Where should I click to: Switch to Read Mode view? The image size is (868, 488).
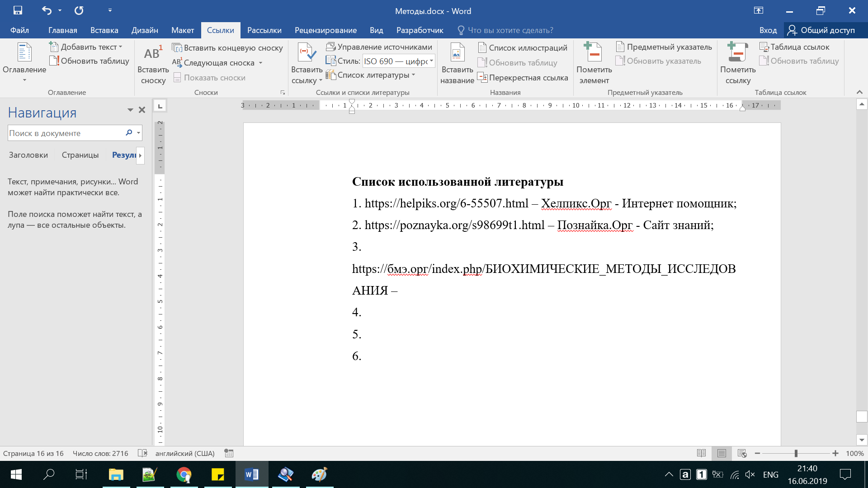(x=701, y=453)
